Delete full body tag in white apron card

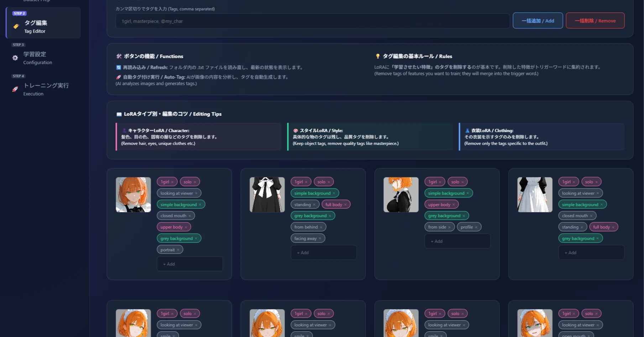(x=613, y=227)
